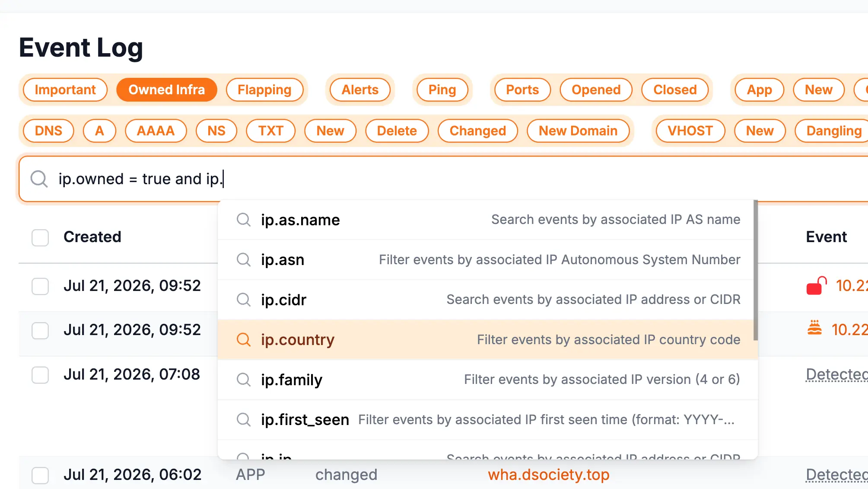Toggle the select-all checkbox next to Created
Screen dimensions: 868x489
pos(40,237)
